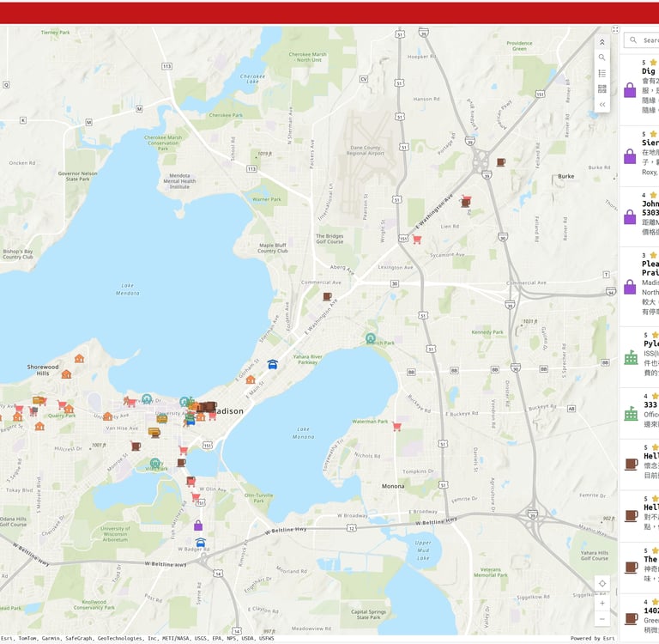
Task: Select the teal marker near University Bay Dr
Action: [x=147, y=398]
